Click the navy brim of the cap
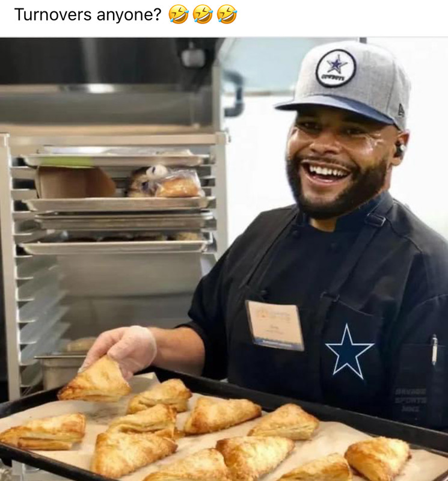This screenshot has width=448, height=481. [334, 108]
